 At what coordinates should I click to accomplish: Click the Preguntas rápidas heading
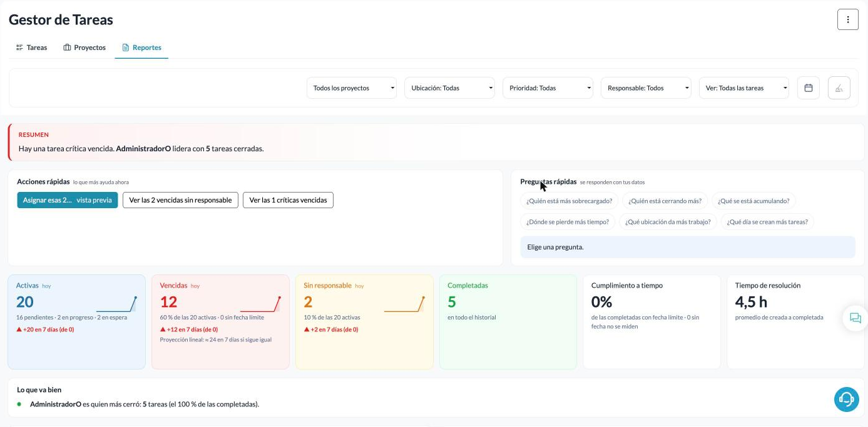(x=548, y=182)
